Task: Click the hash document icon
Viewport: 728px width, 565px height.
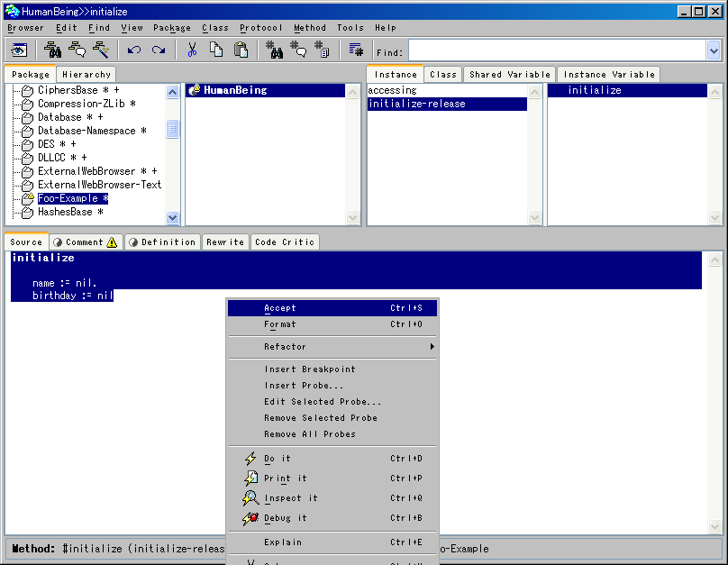Action: click(322, 50)
